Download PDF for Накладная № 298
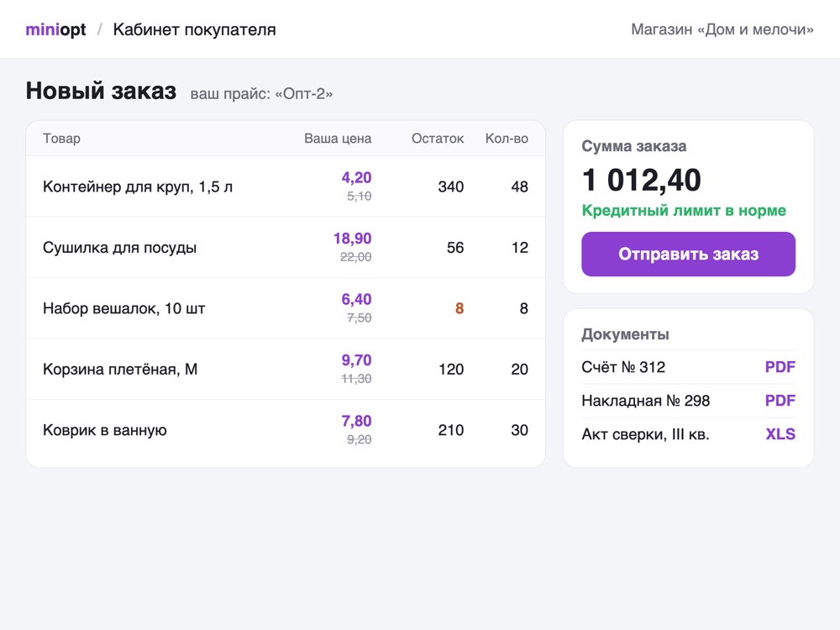This screenshot has width=840, height=630. (x=780, y=401)
